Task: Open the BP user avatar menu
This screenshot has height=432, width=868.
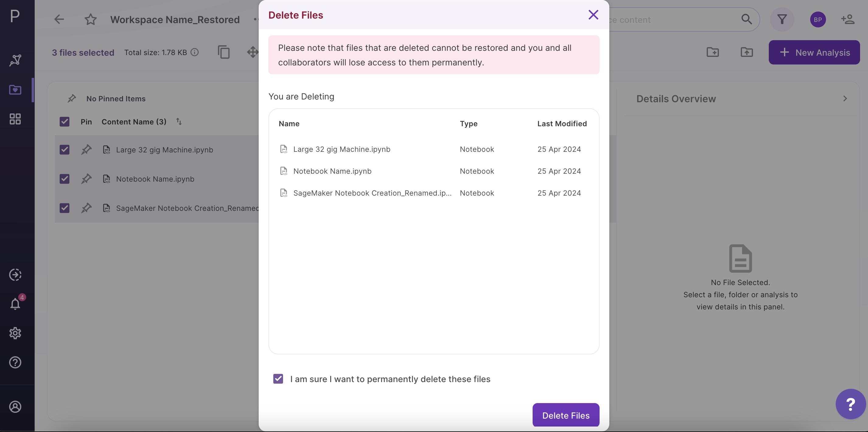Action: coord(817,19)
